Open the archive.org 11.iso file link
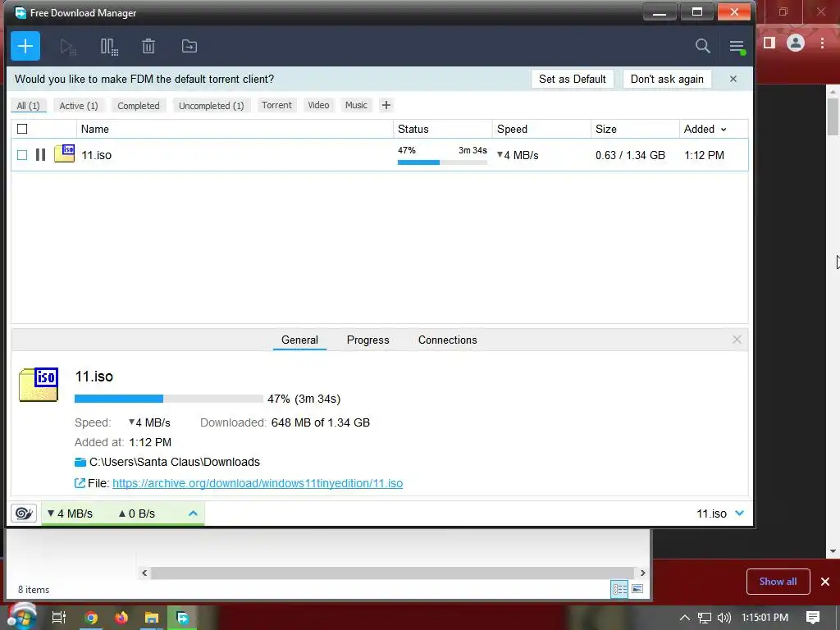The height and width of the screenshot is (630, 840). [258, 483]
